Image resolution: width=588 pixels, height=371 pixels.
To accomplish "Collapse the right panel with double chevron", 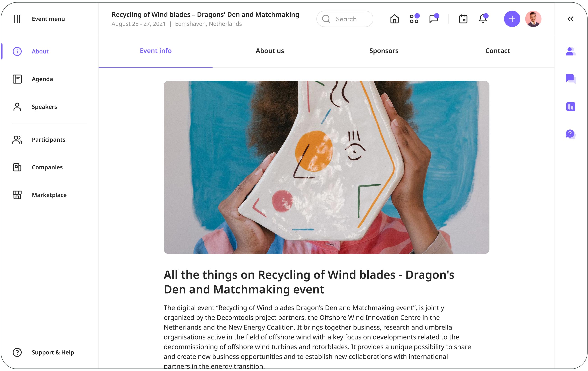I will [x=570, y=19].
